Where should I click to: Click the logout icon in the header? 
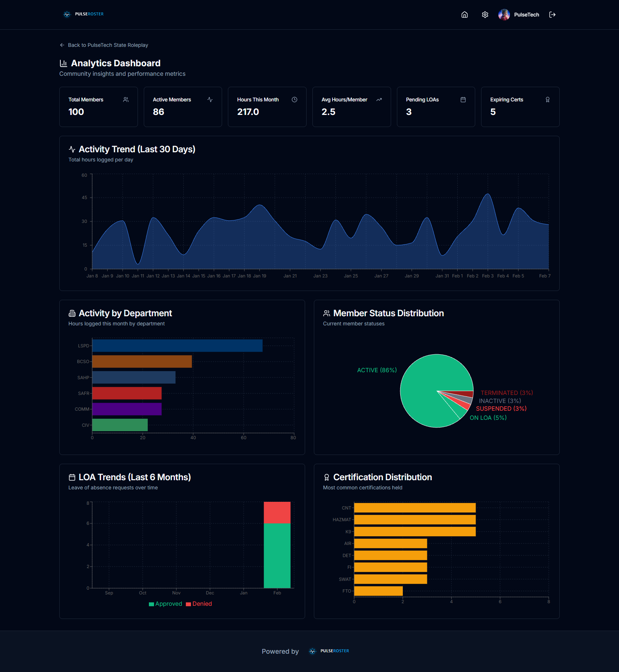[x=552, y=15]
